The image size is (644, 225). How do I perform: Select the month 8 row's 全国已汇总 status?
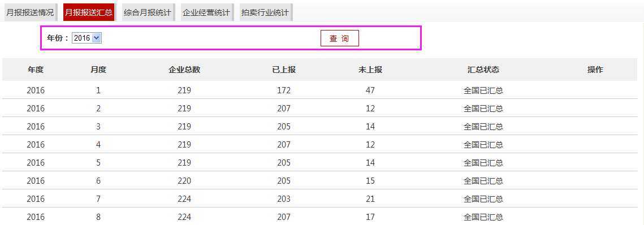click(483, 217)
